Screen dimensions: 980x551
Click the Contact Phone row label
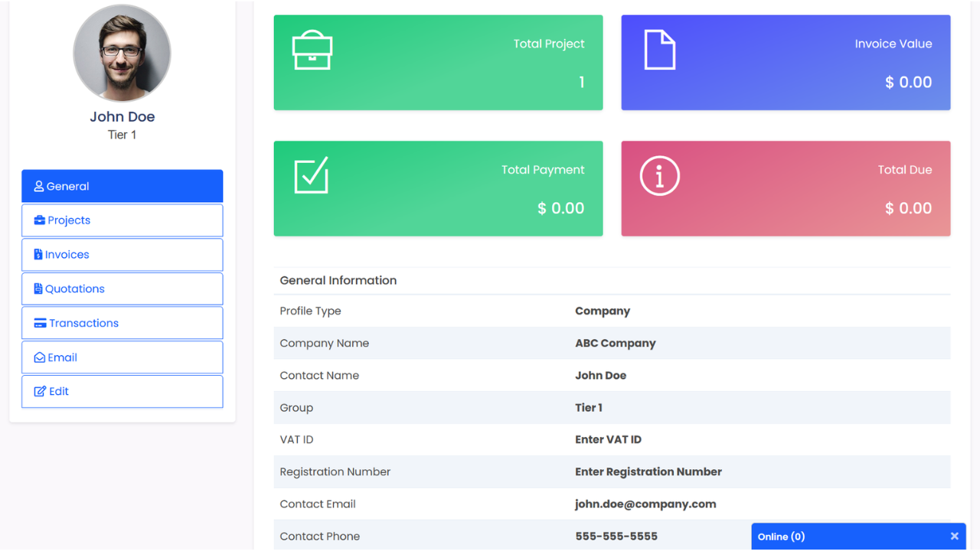pos(320,536)
